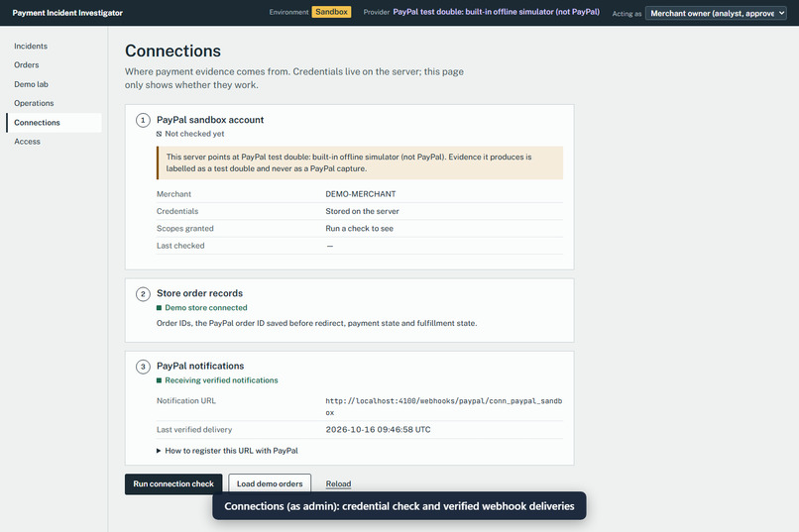
Task: Click the test double warning banner
Action: click(x=360, y=162)
